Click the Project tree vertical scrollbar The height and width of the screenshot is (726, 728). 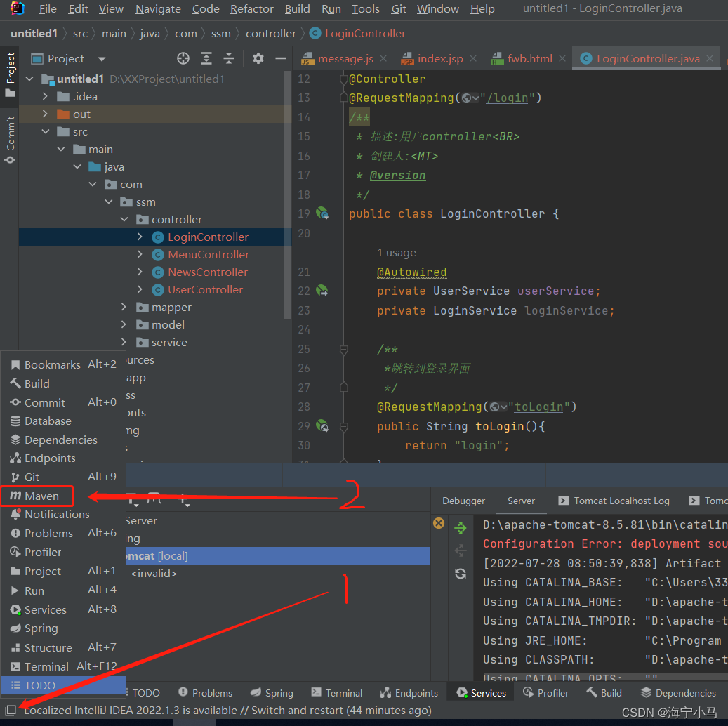point(287,195)
